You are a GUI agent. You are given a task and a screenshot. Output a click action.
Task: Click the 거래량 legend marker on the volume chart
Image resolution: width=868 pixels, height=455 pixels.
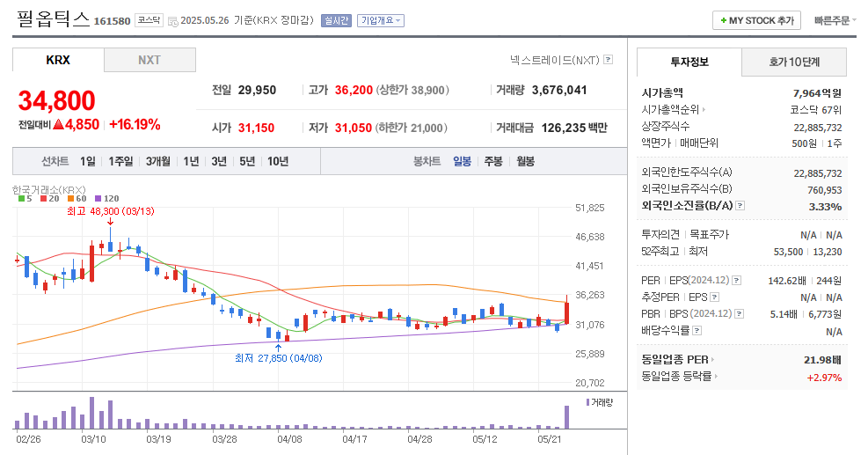[587, 402]
